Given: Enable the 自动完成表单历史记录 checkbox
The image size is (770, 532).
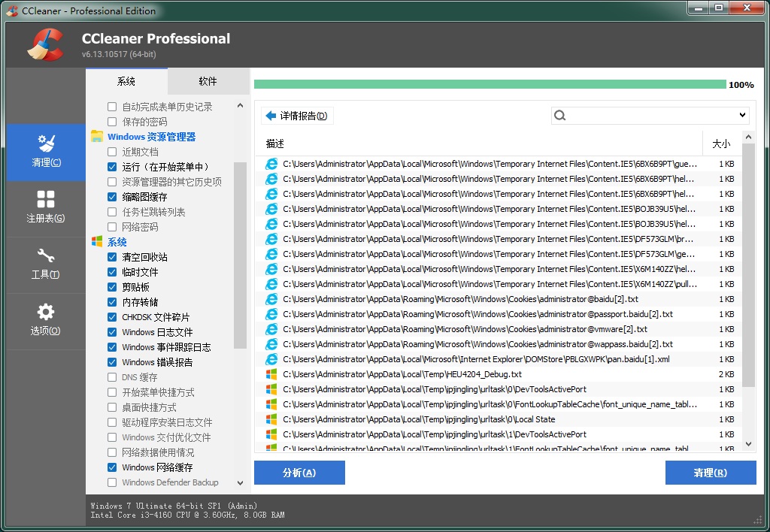Looking at the screenshot, I should click(x=112, y=107).
